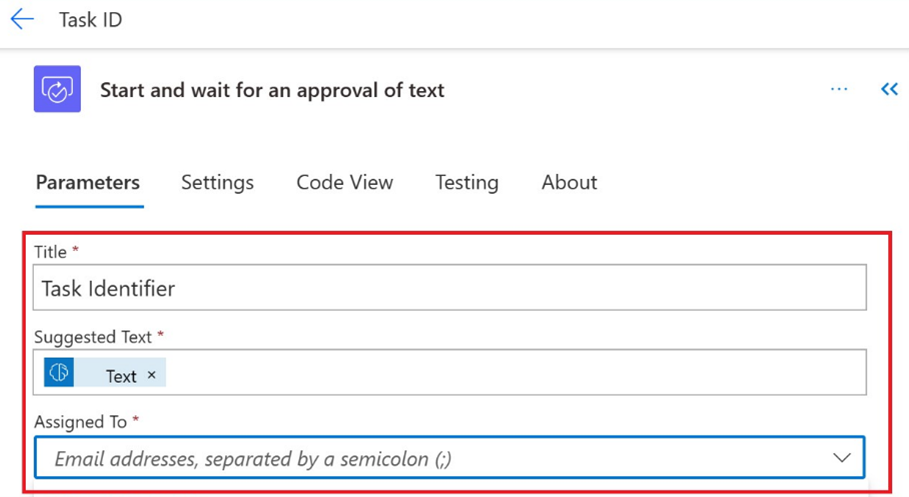Click the back arrow beside Task ID
Image resolution: width=909 pixels, height=497 pixels.
coord(22,20)
